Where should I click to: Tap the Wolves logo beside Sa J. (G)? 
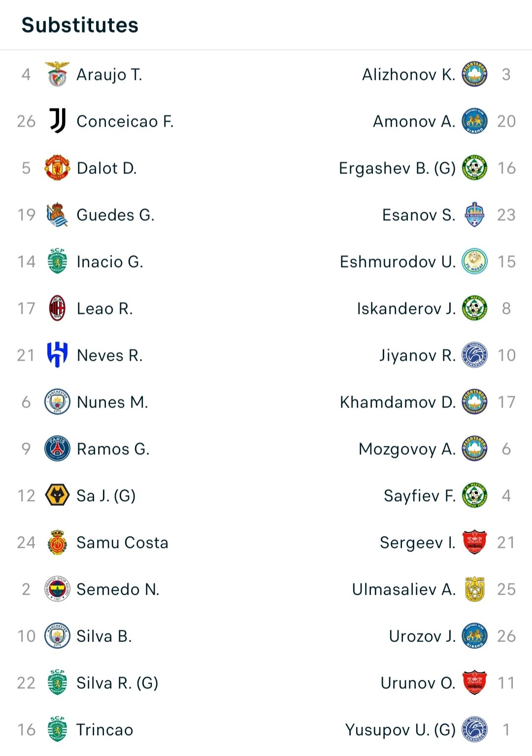[x=57, y=495]
